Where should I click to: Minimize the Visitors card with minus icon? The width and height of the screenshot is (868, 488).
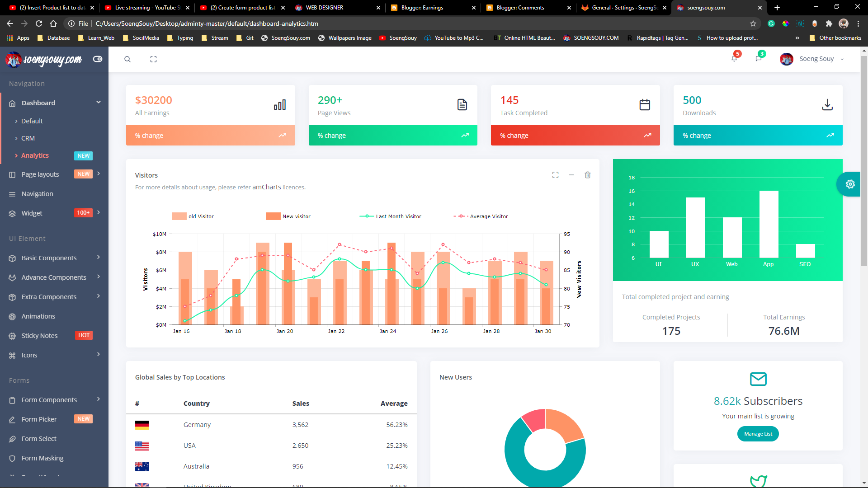coord(571,175)
